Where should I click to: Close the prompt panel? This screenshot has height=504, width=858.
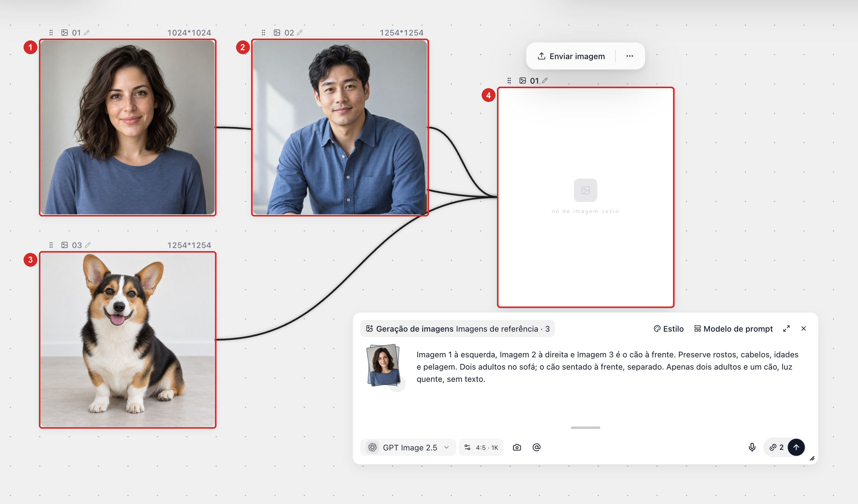click(x=803, y=329)
